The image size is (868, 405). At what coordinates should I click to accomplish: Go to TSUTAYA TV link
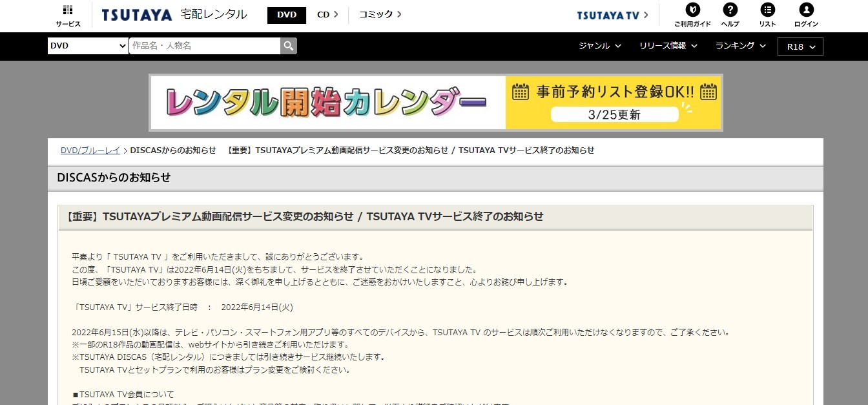(612, 16)
